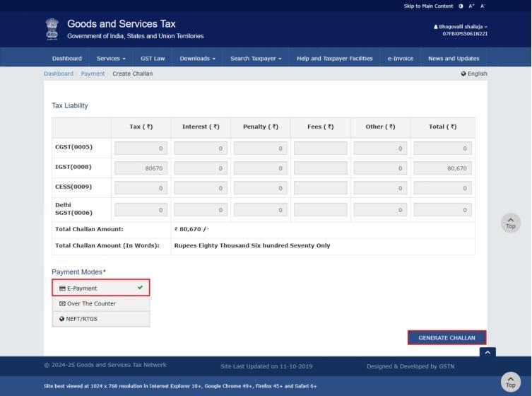This screenshot has height=396, width=532.
Task: Click the GSTIN text 07FBXPS5061N2ZI
Action: (465, 34)
